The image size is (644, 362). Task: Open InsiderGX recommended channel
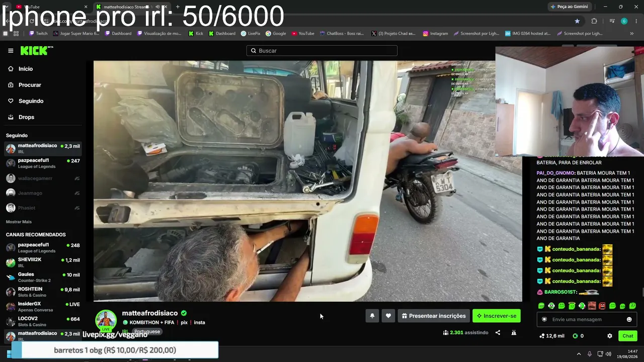click(43, 307)
